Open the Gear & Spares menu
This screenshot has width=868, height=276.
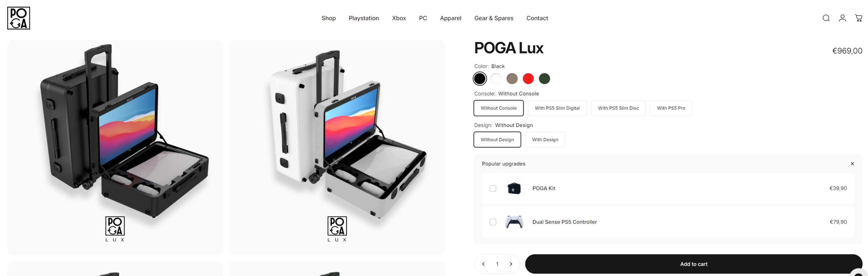click(x=493, y=18)
